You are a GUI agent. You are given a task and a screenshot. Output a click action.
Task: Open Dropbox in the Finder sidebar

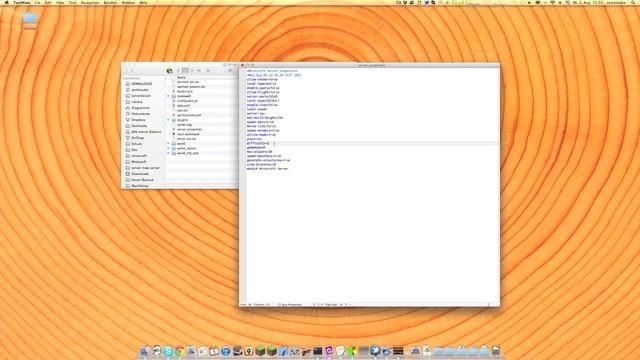138,120
